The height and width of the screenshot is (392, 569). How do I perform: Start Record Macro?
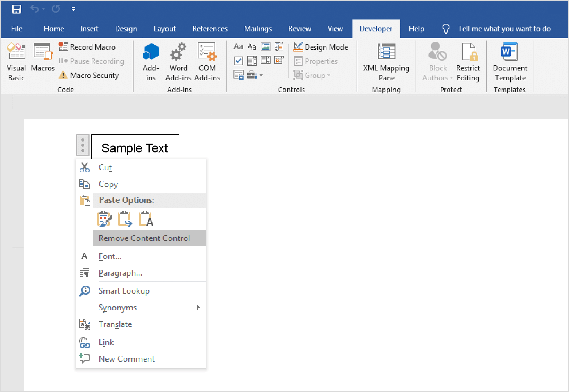point(87,47)
